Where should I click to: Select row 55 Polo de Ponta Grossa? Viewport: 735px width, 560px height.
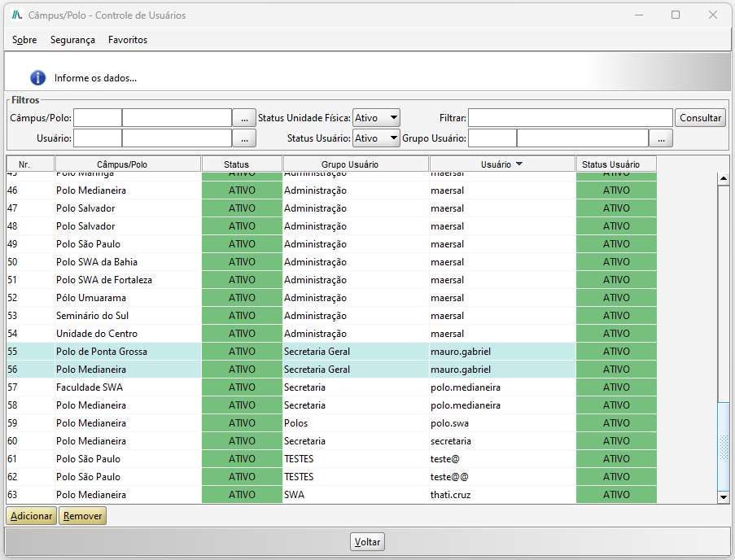pyautogui.click(x=331, y=352)
